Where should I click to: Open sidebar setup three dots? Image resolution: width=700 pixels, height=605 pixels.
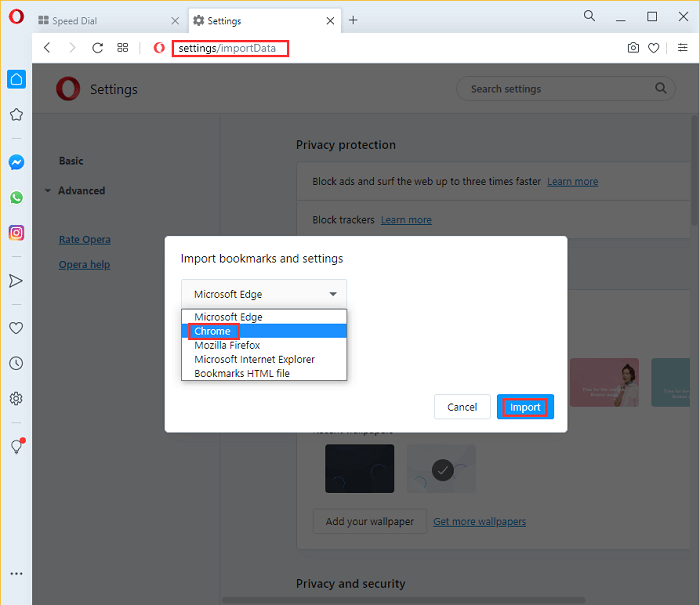pyautogui.click(x=16, y=574)
